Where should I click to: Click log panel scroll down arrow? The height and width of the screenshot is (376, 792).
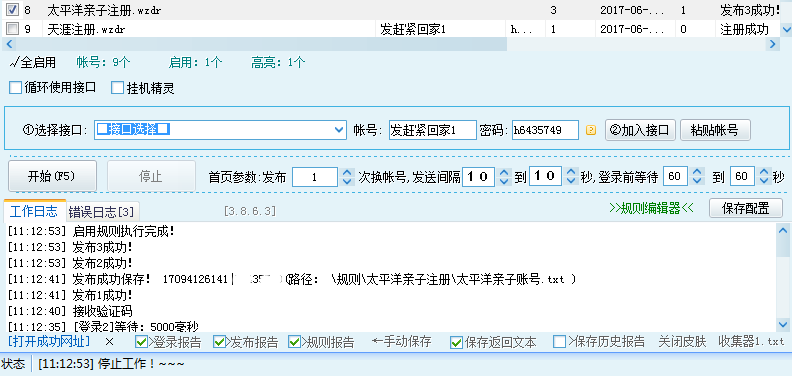point(783,324)
